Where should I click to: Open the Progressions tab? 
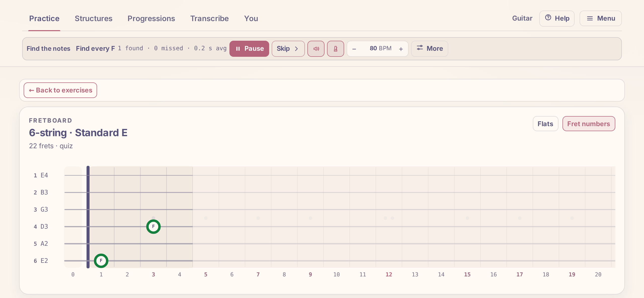tap(151, 19)
